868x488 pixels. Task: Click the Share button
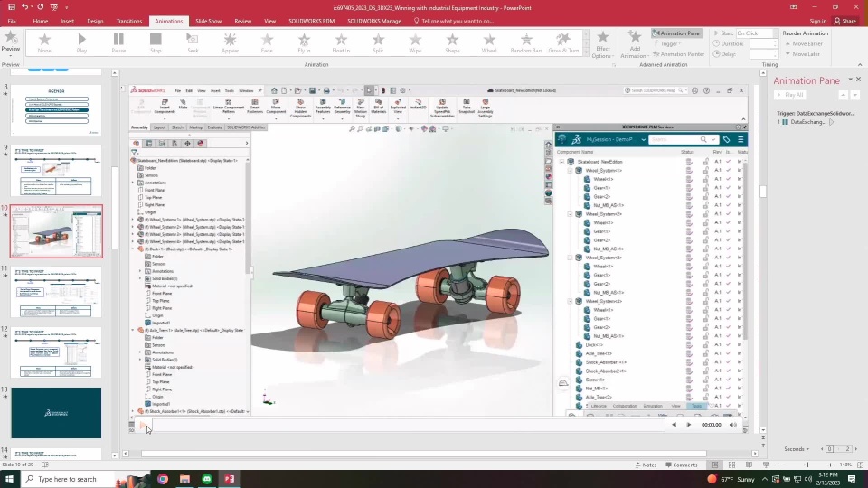[844, 21]
